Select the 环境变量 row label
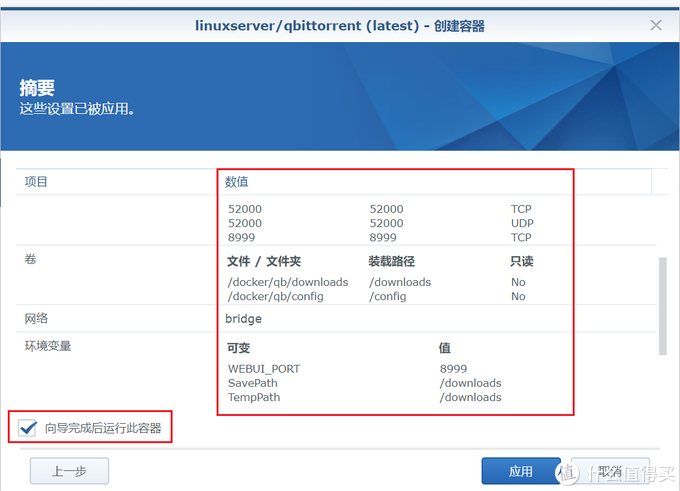 [x=48, y=346]
